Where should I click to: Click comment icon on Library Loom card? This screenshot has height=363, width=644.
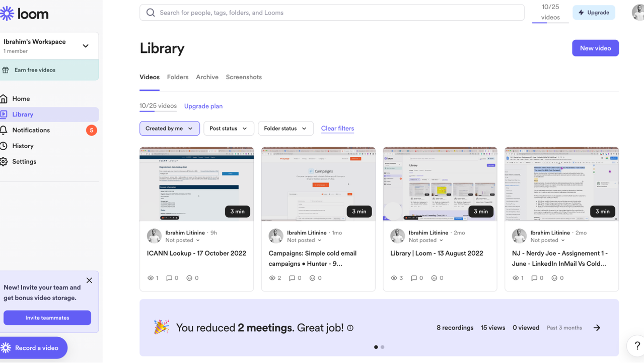[414, 278]
